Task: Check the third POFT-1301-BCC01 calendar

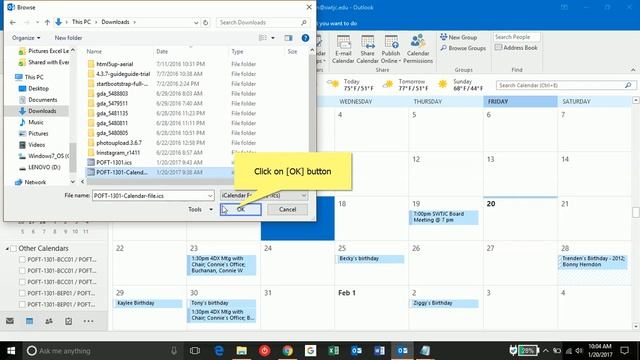Action: pos(22,282)
